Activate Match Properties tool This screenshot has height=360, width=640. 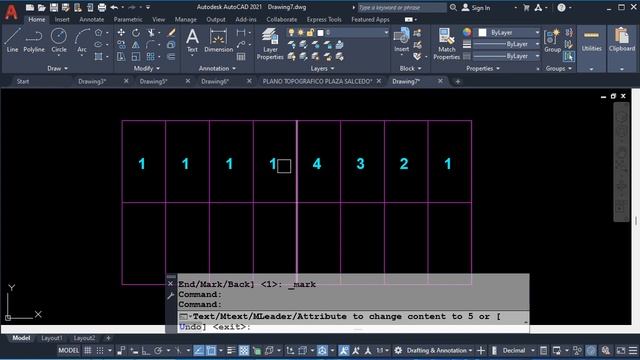pyautogui.click(x=447, y=44)
